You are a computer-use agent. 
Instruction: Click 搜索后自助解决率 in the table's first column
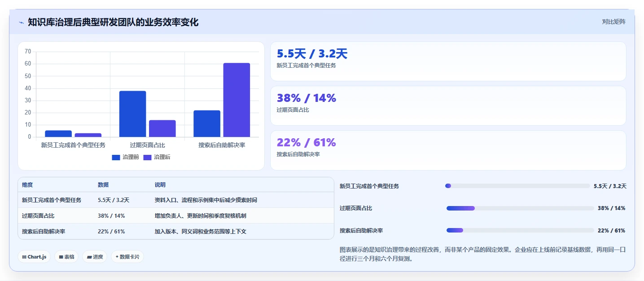44,232
